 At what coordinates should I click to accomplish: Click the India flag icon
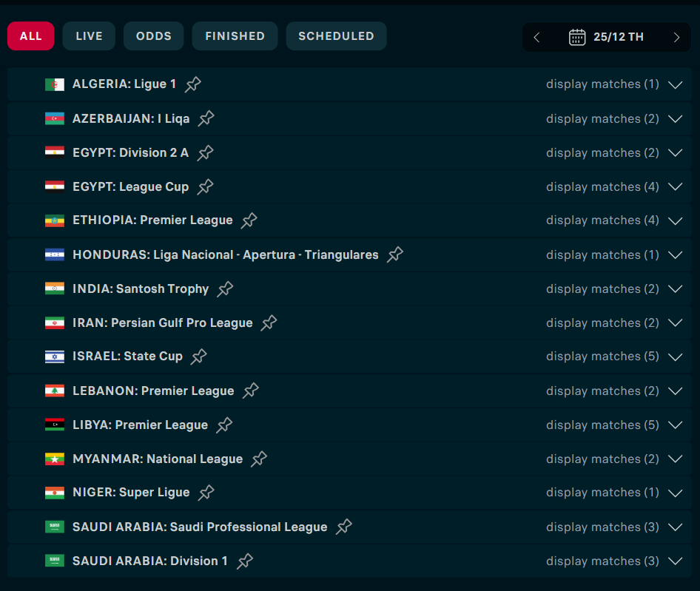point(55,288)
